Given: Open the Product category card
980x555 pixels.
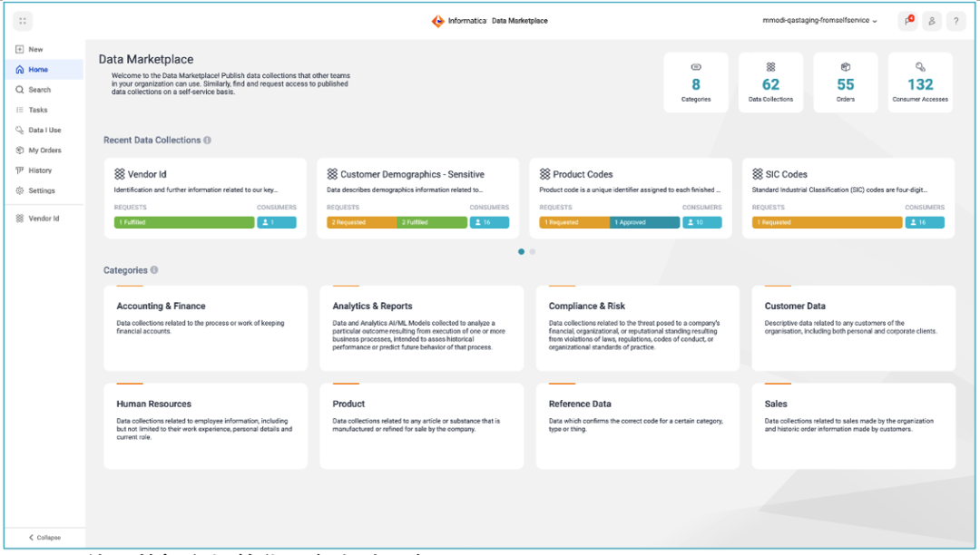Looking at the screenshot, I should (x=422, y=425).
